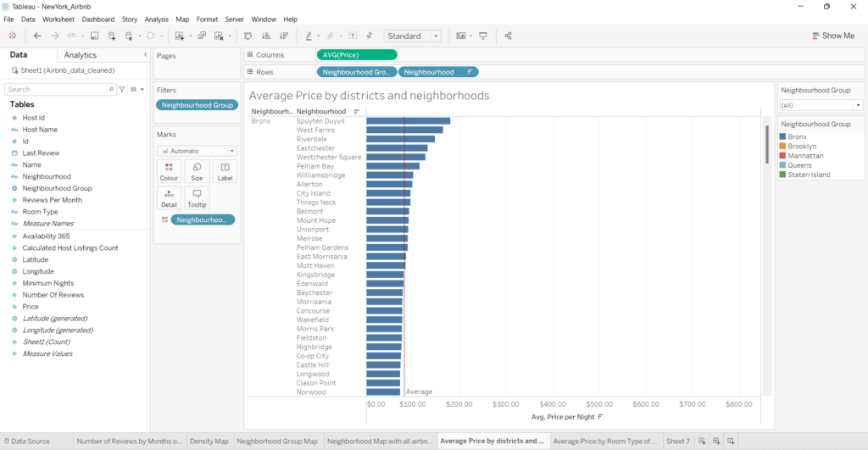This screenshot has height=450, width=868.
Task: Click New Worksheet icon at bottom
Action: click(x=701, y=441)
